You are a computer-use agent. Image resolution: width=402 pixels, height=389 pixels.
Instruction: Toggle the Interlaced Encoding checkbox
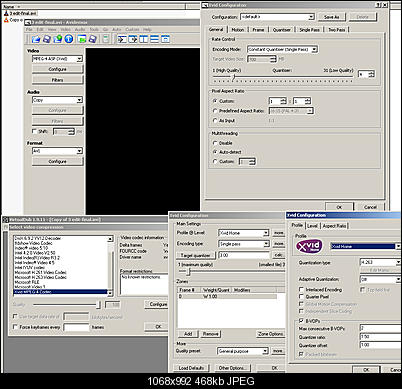pos(301,289)
